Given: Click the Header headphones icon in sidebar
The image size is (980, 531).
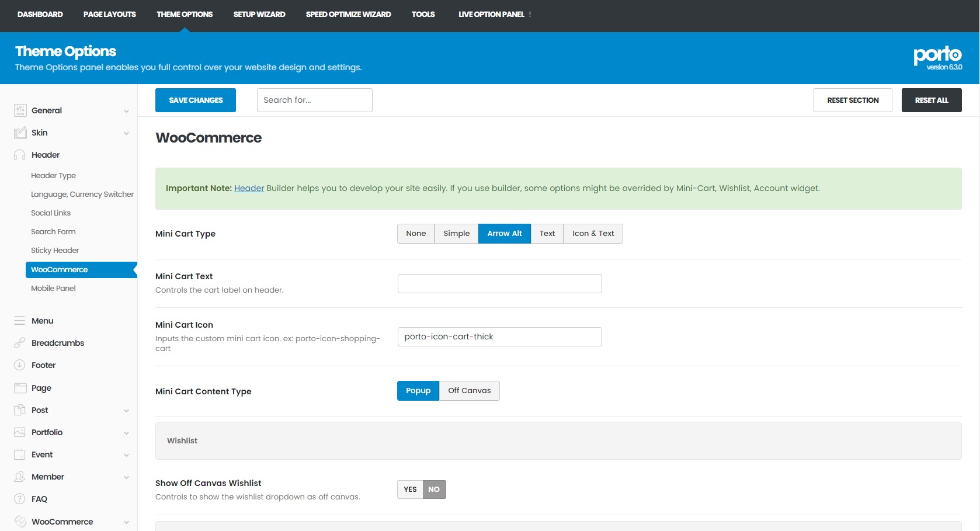Looking at the screenshot, I should [19, 155].
